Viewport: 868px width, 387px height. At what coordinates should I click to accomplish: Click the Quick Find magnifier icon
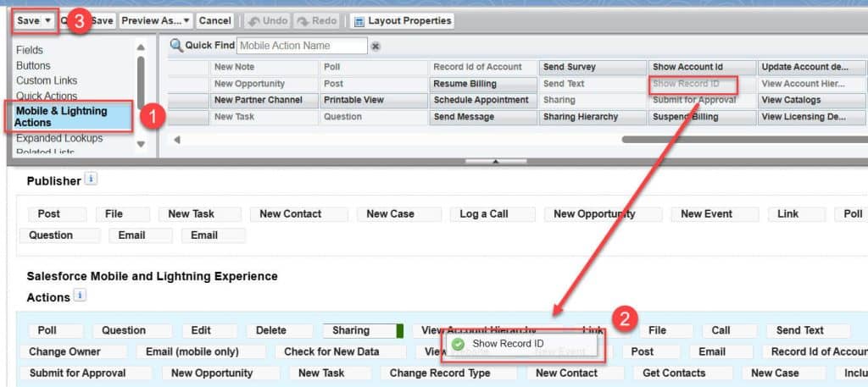[x=176, y=46]
